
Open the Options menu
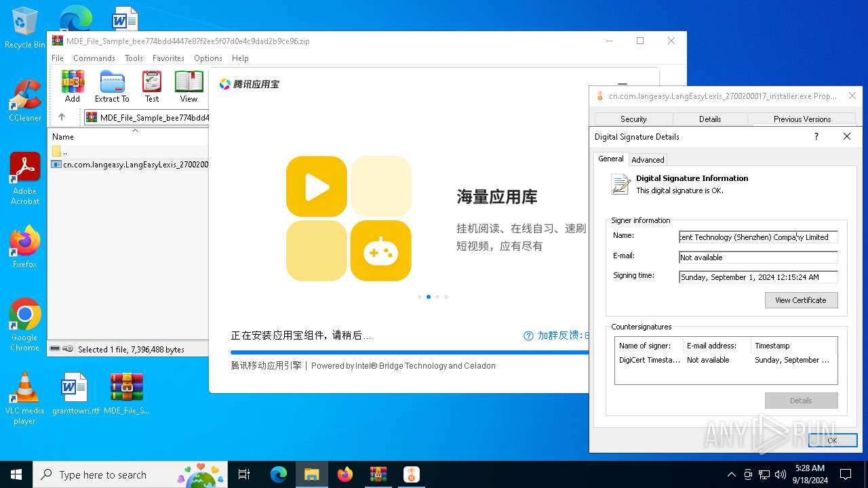coord(208,58)
